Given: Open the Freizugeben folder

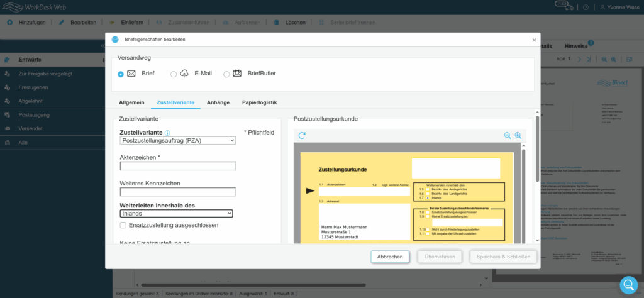Looking at the screenshot, I should [33, 87].
